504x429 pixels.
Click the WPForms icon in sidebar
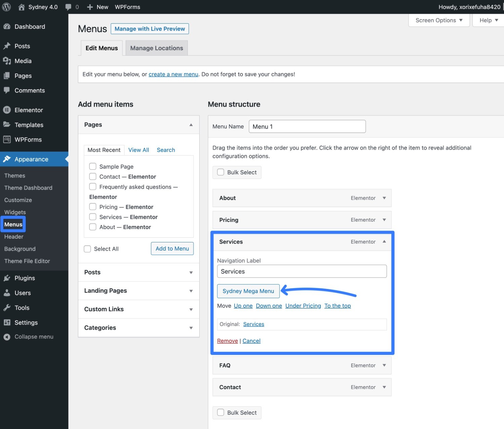click(x=7, y=139)
